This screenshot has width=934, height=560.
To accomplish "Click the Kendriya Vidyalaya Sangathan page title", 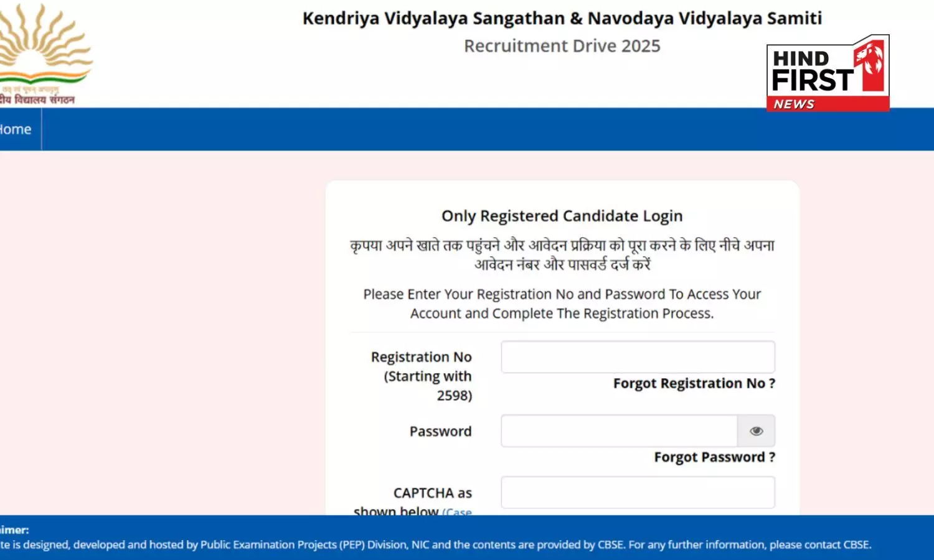I will tap(562, 18).
